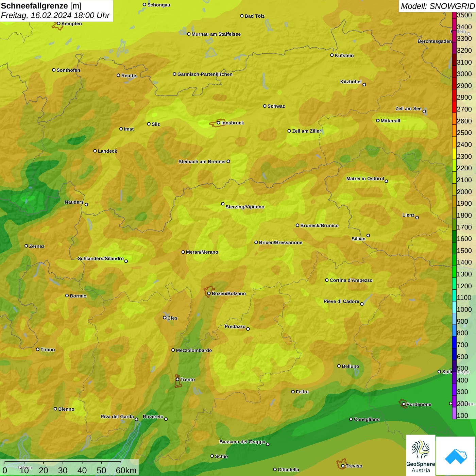Click the Murnau am Staffelsee label
476x476 pixels.
pyautogui.click(x=216, y=34)
